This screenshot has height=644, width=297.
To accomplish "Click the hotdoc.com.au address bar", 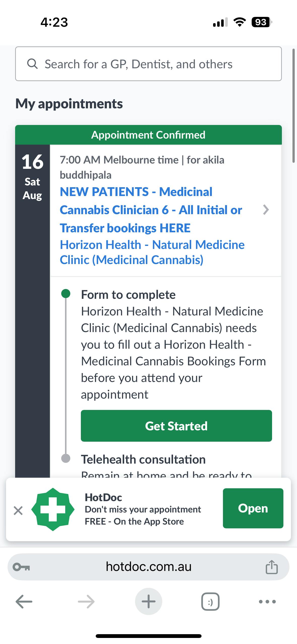I will 149,567.
